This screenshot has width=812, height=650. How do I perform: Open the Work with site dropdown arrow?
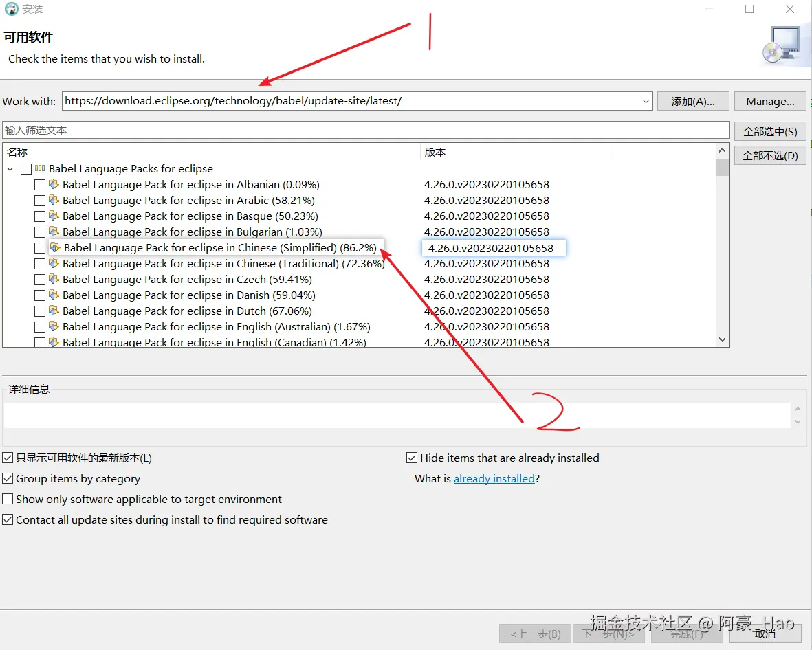(646, 101)
